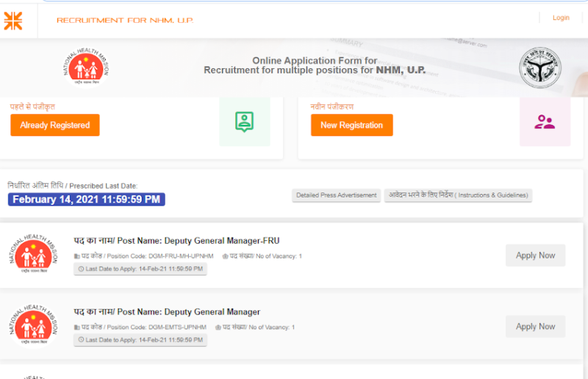The image size is (588, 379).
Task: Open the Login link in header
Action: (561, 18)
